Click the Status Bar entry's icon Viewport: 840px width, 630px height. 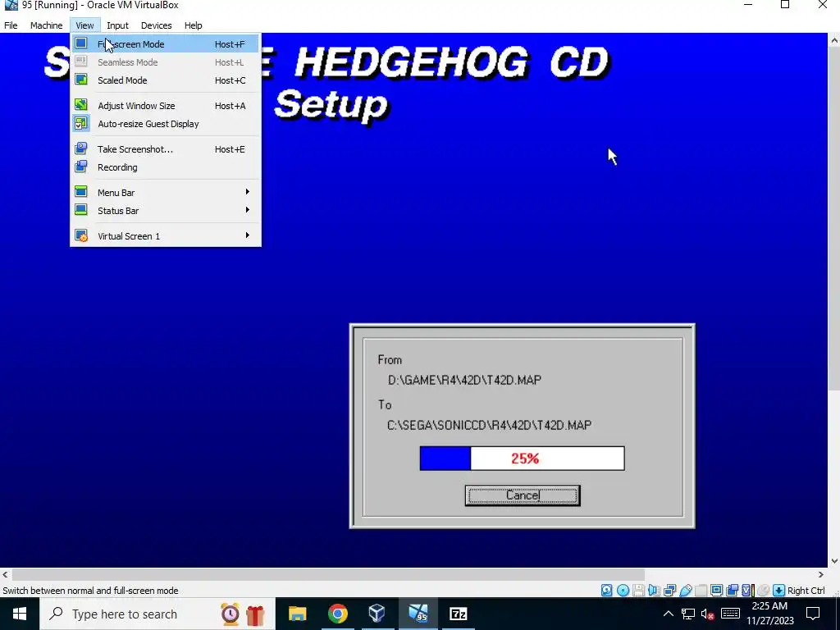click(81, 210)
